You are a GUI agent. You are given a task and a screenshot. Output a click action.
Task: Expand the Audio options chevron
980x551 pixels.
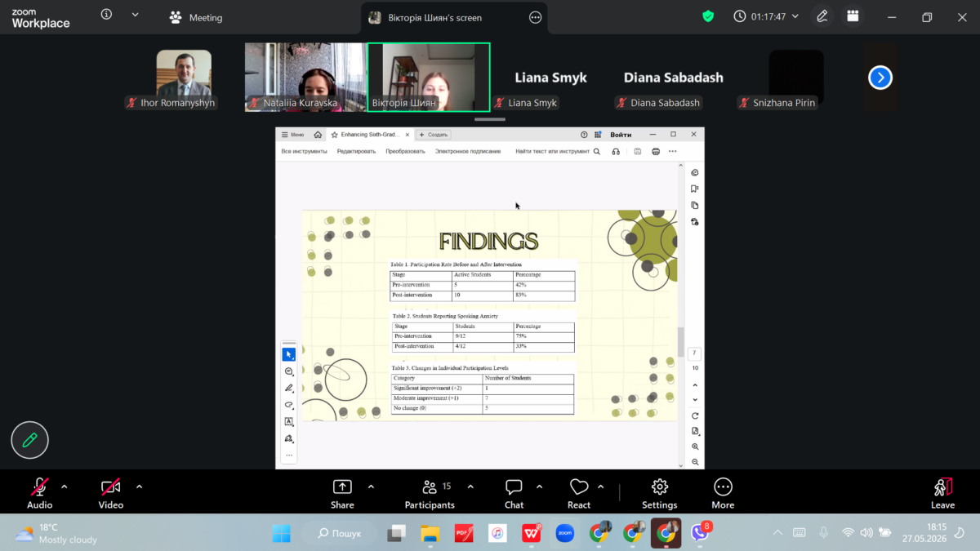pos(65,487)
